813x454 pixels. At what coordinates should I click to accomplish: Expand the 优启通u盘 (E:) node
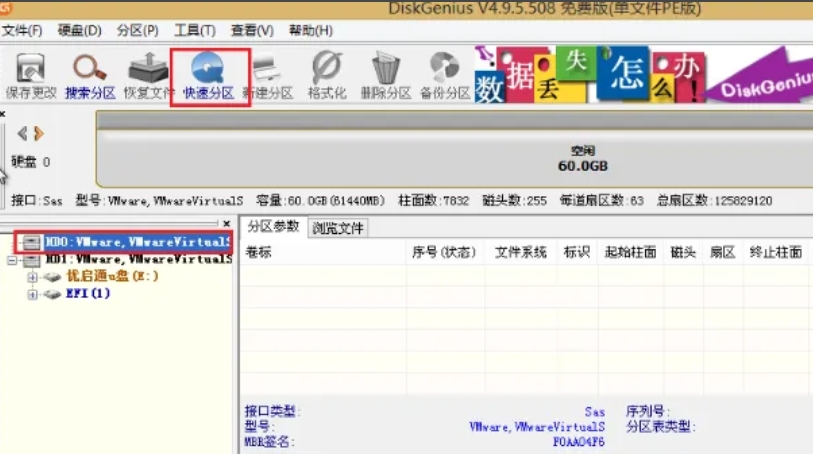point(33,277)
